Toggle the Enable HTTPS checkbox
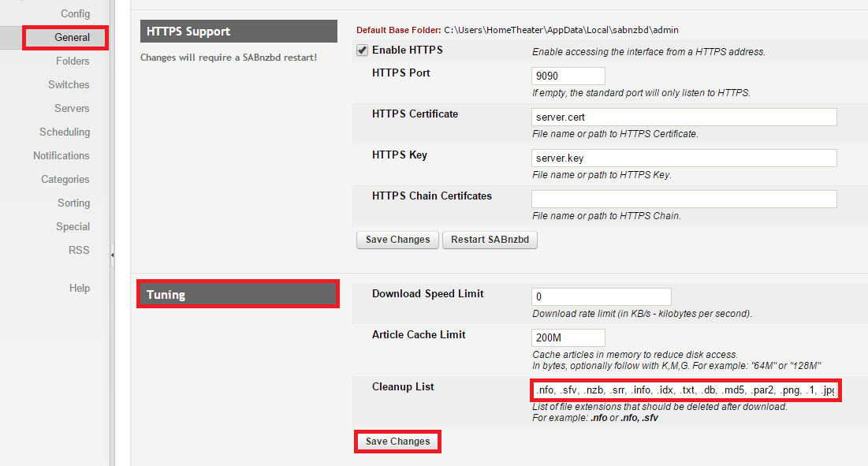The width and height of the screenshot is (868, 466). pos(362,50)
